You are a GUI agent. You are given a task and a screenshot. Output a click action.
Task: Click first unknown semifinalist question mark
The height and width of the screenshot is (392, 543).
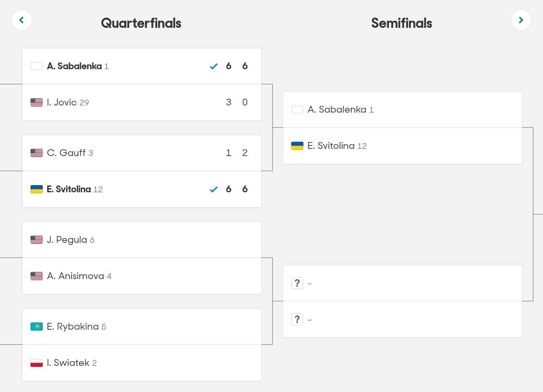(297, 283)
